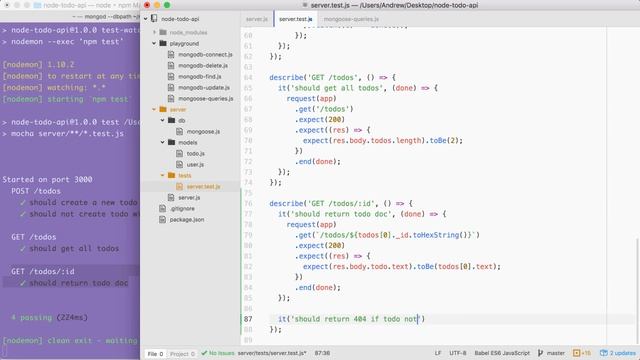Click the toHexString() code line
The width and height of the screenshot is (640, 360).
tap(387, 235)
